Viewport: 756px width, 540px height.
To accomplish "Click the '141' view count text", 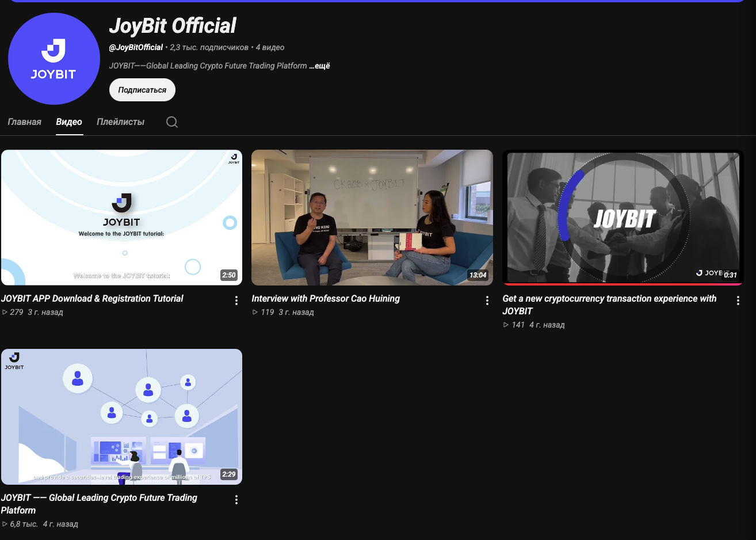I will [518, 325].
